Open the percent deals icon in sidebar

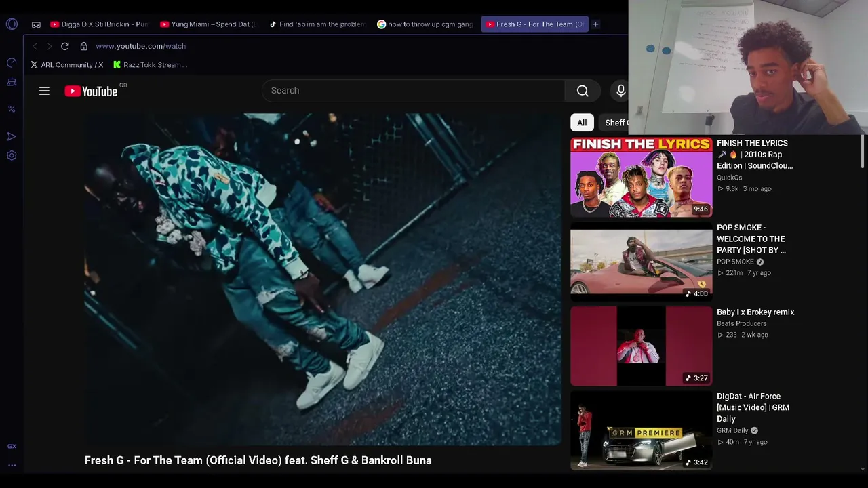[x=12, y=109]
